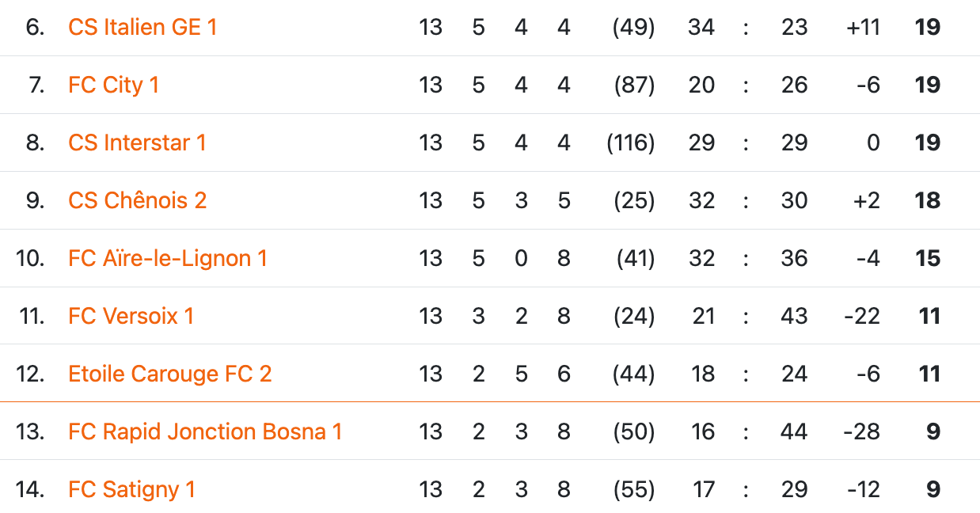The height and width of the screenshot is (513, 980).
Task: Open the CS Italien GE 1 team link
Action: [142, 27]
